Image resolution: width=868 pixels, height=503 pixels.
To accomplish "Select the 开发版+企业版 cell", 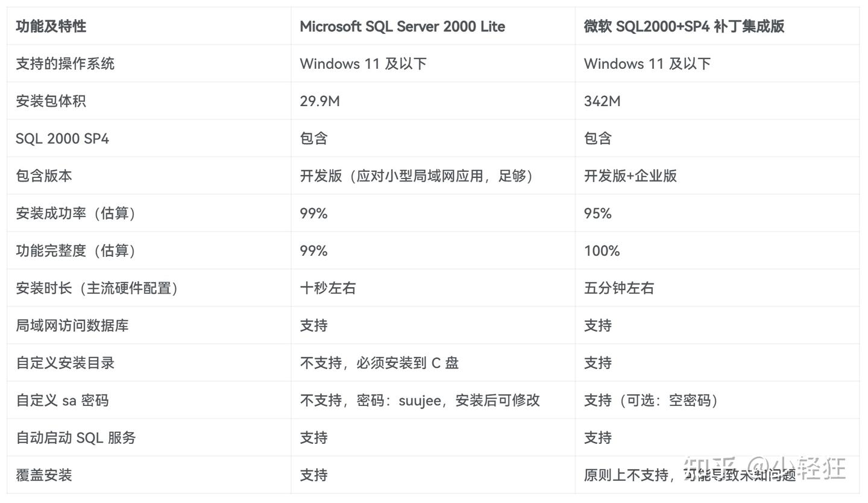I will (631, 176).
